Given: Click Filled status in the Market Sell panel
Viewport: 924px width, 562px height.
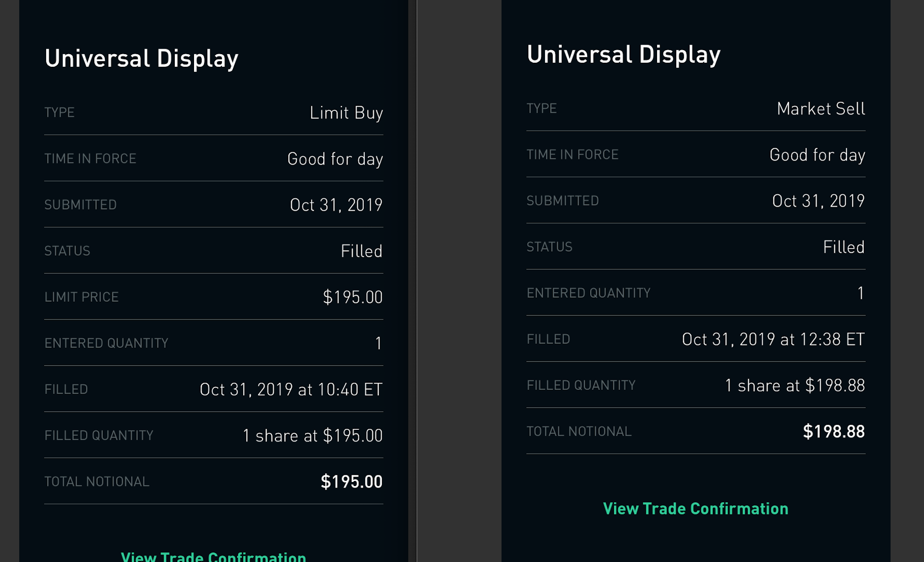Looking at the screenshot, I should 843,247.
